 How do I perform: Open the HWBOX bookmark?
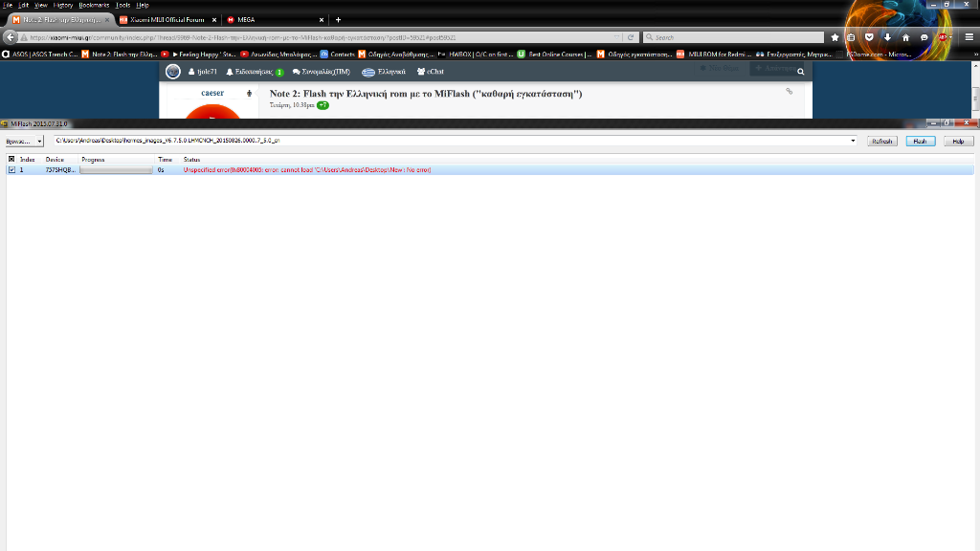click(475, 55)
